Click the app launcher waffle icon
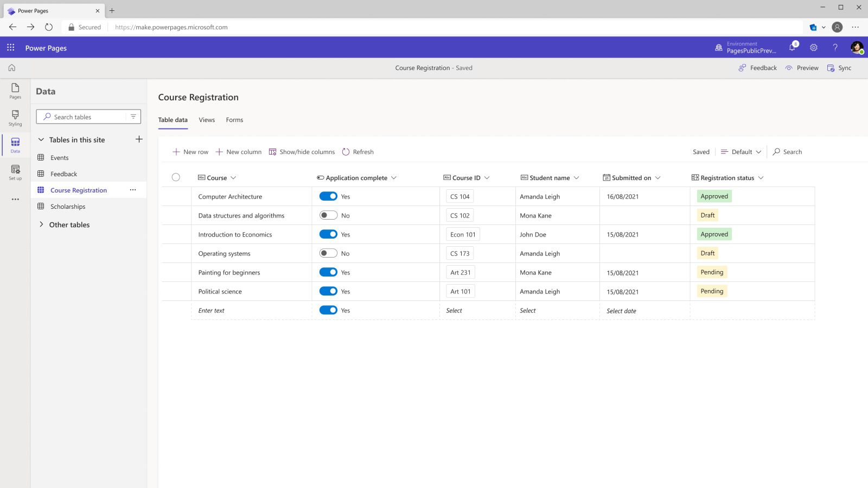 (x=10, y=48)
